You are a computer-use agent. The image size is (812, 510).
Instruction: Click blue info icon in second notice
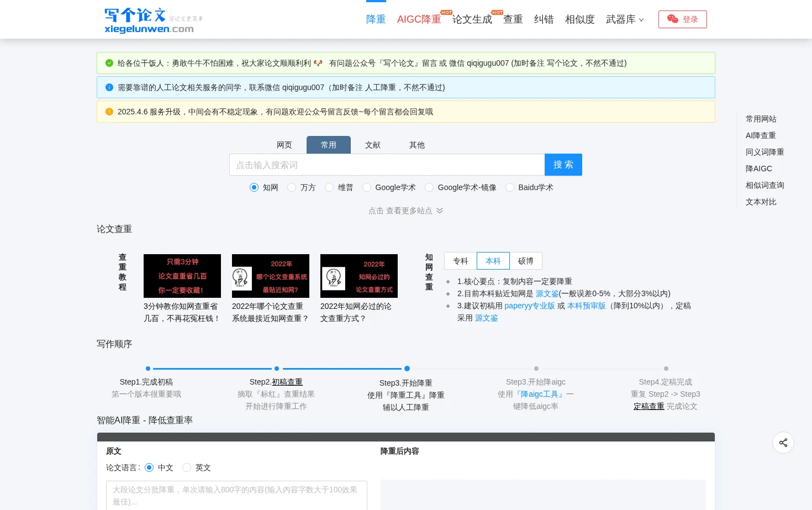[109, 87]
